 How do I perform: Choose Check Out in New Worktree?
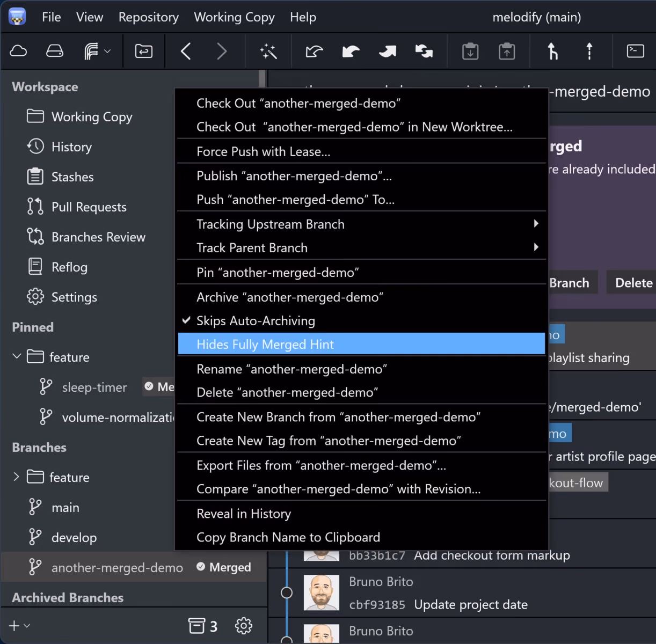coord(362,127)
